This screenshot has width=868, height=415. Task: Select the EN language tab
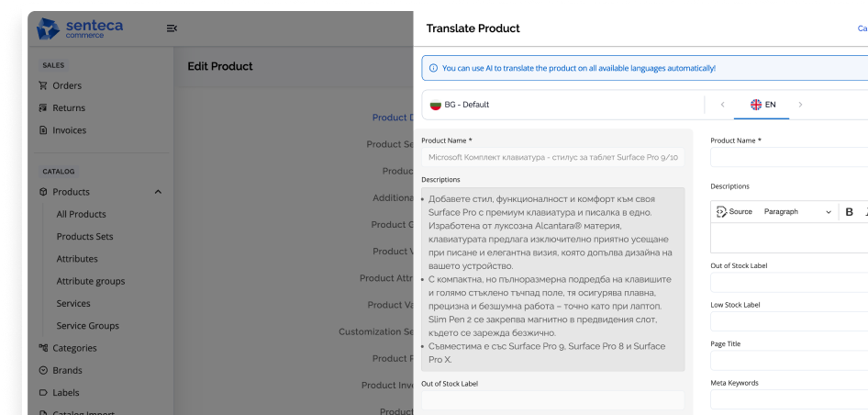[x=762, y=105]
